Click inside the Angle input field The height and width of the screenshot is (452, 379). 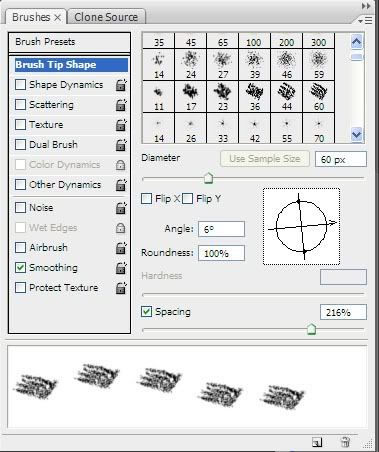221,229
